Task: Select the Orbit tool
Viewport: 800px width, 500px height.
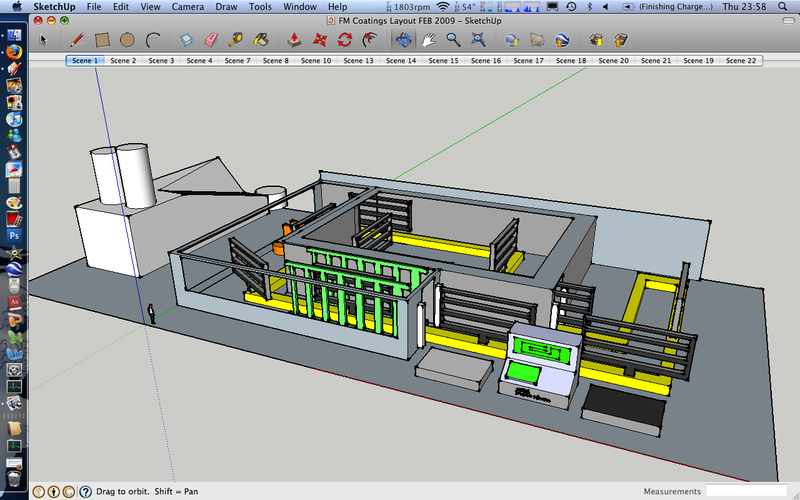Action: click(x=403, y=40)
